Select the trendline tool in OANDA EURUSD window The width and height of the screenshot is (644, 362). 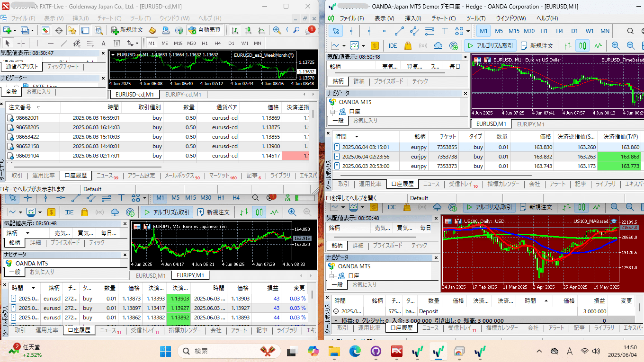coord(399,31)
